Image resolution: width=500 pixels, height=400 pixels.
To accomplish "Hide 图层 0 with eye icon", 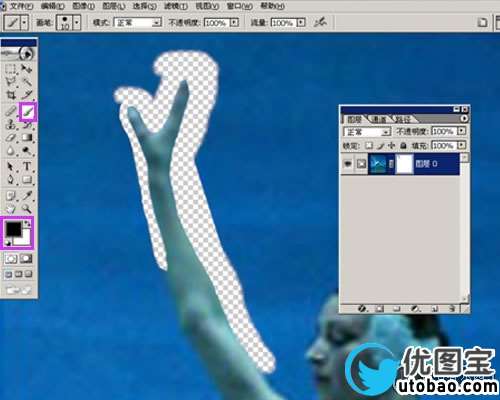I will coord(348,164).
